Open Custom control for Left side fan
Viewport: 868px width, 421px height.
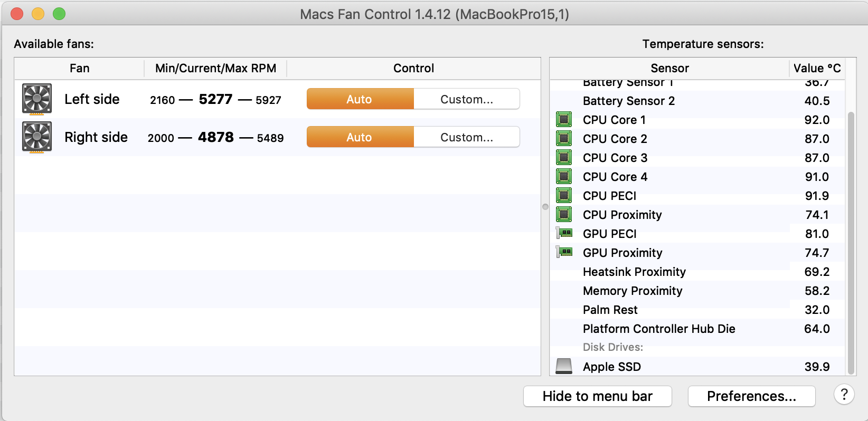467,99
